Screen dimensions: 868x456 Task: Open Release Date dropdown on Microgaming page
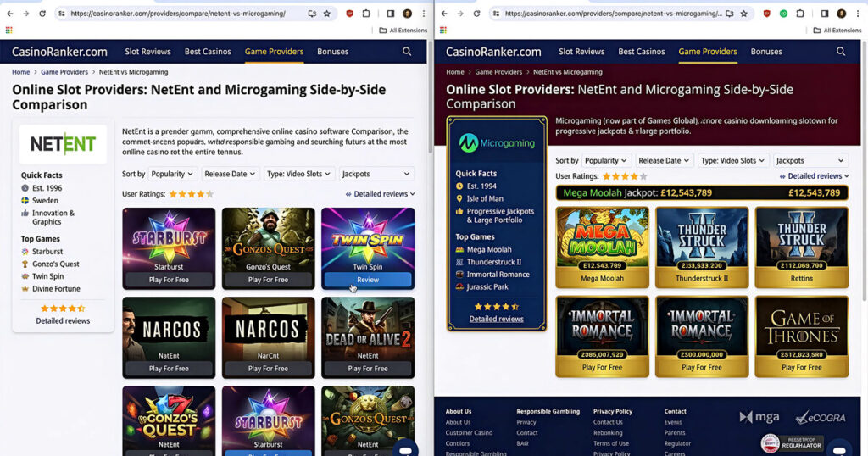pyautogui.click(x=664, y=160)
